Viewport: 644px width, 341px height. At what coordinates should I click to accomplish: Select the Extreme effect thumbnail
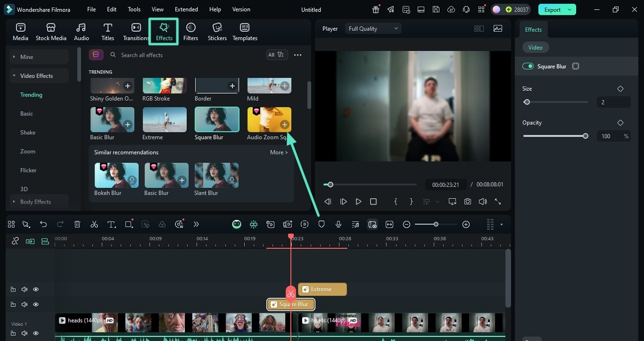[x=164, y=119]
